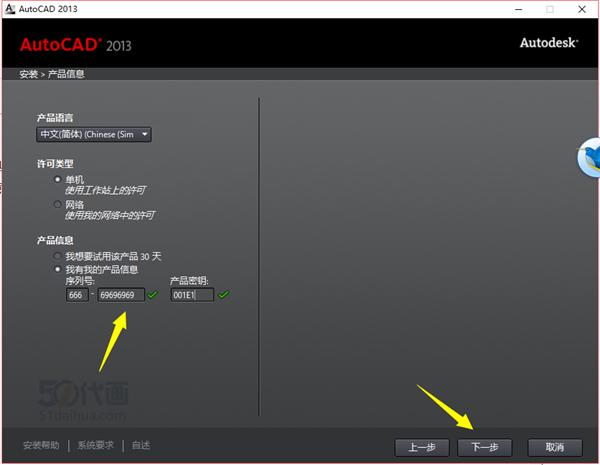
Task: Select the 网络 network license radio button
Action: pyautogui.click(x=57, y=204)
